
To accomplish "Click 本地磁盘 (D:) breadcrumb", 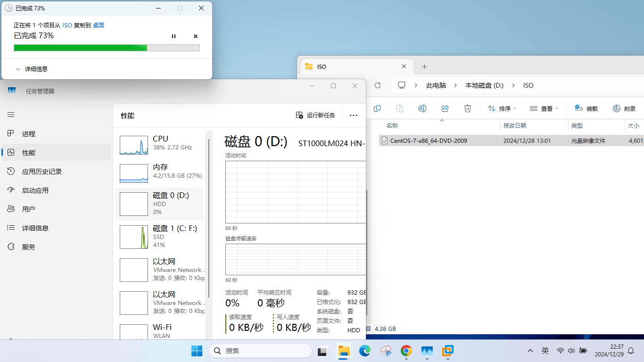I will click(x=484, y=85).
